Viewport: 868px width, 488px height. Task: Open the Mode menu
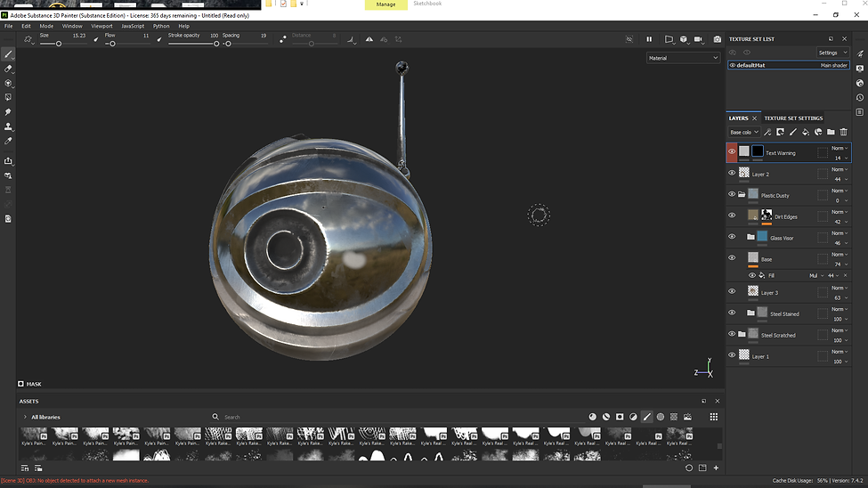[46, 26]
